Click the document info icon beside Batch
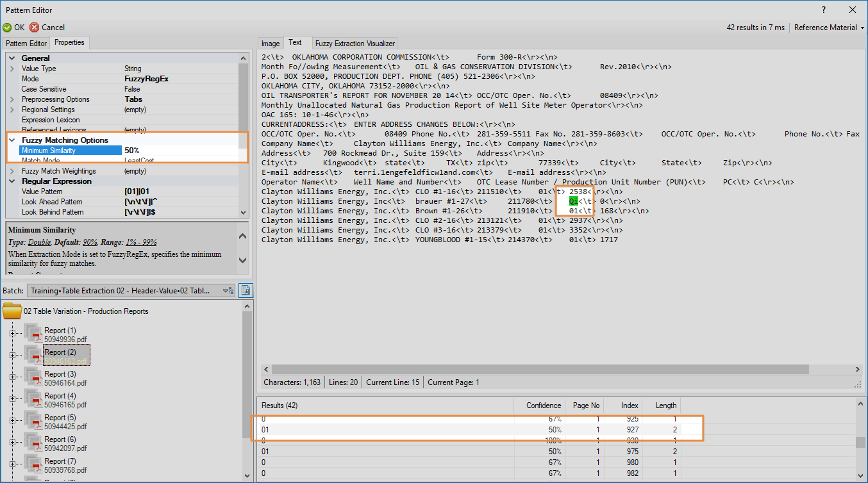868x483 pixels. [246, 290]
